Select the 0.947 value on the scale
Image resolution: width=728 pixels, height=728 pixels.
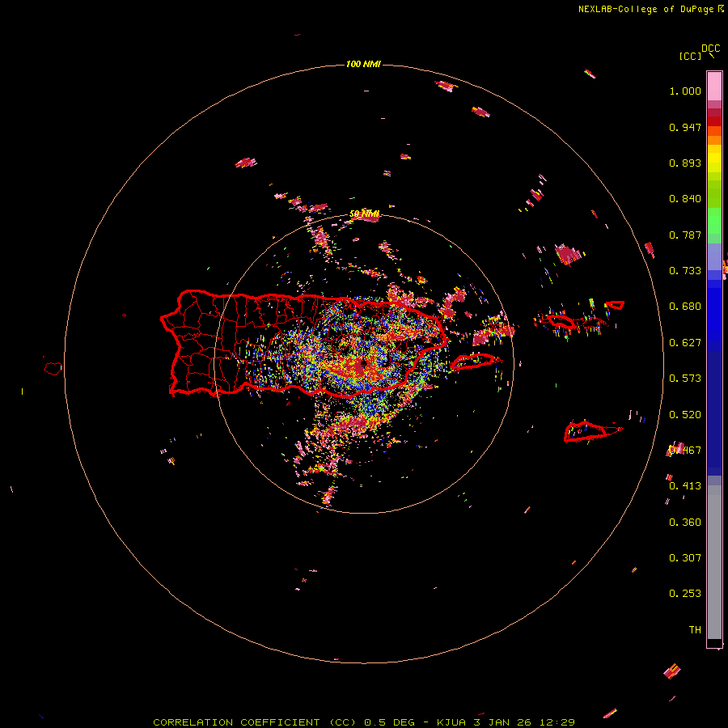(x=685, y=127)
